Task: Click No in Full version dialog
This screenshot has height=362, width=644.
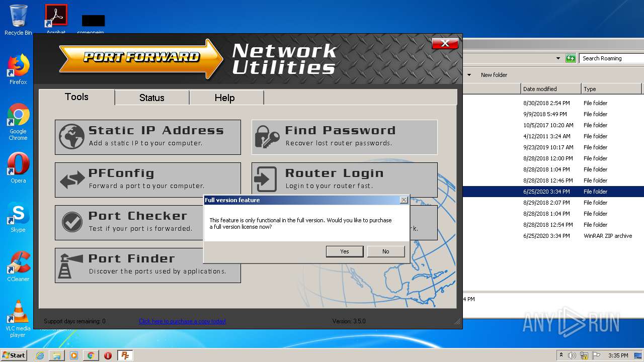Action: pos(386,251)
